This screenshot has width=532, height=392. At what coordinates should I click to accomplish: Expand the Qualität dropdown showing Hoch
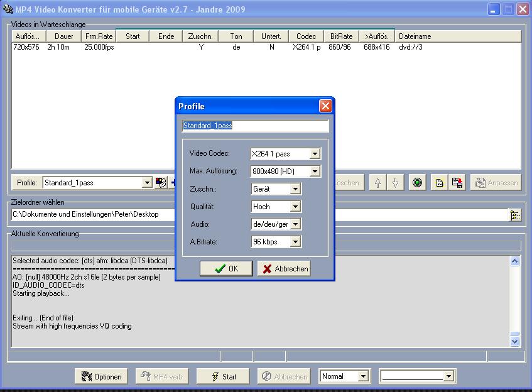click(295, 207)
